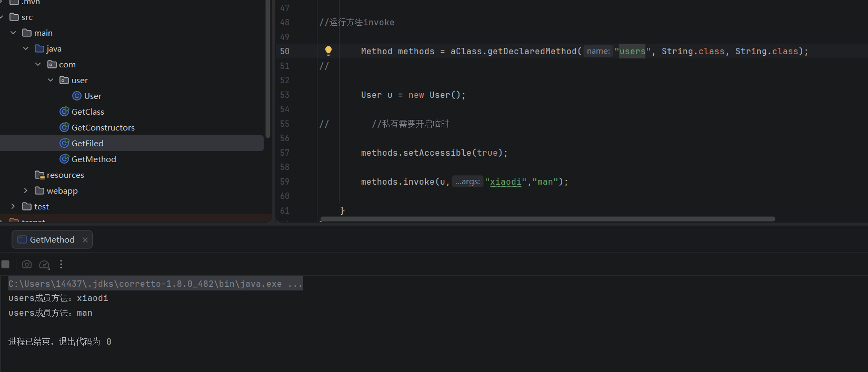
Task: Click getDeclaredMethod call on line 50
Action: [x=532, y=51]
